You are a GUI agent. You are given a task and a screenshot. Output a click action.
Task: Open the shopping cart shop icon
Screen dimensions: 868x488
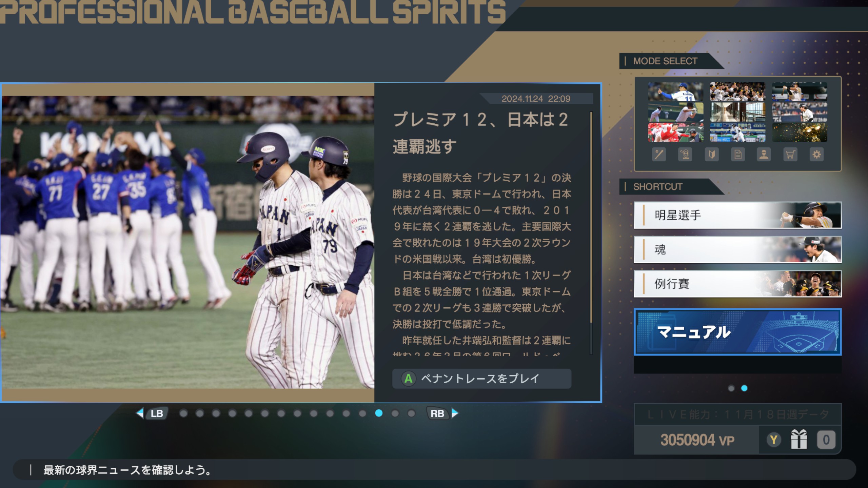tap(790, 155)
